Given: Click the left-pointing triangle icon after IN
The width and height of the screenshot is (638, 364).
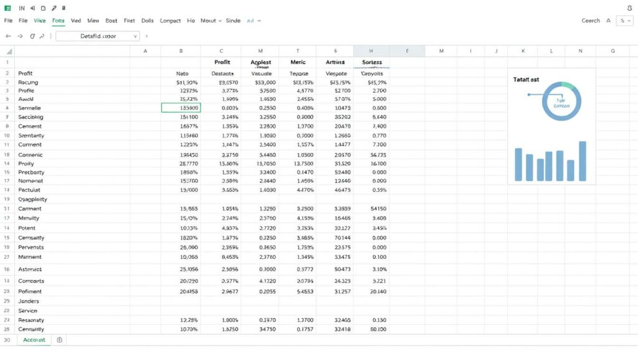Looking at the screenshot, I should click(32, 8).
